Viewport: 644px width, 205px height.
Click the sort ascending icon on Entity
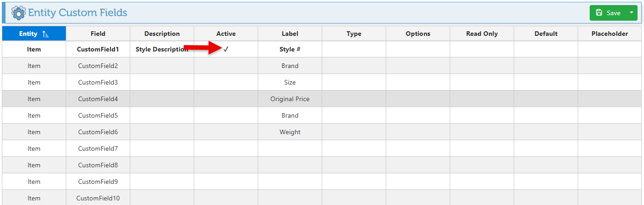[46, 34]
